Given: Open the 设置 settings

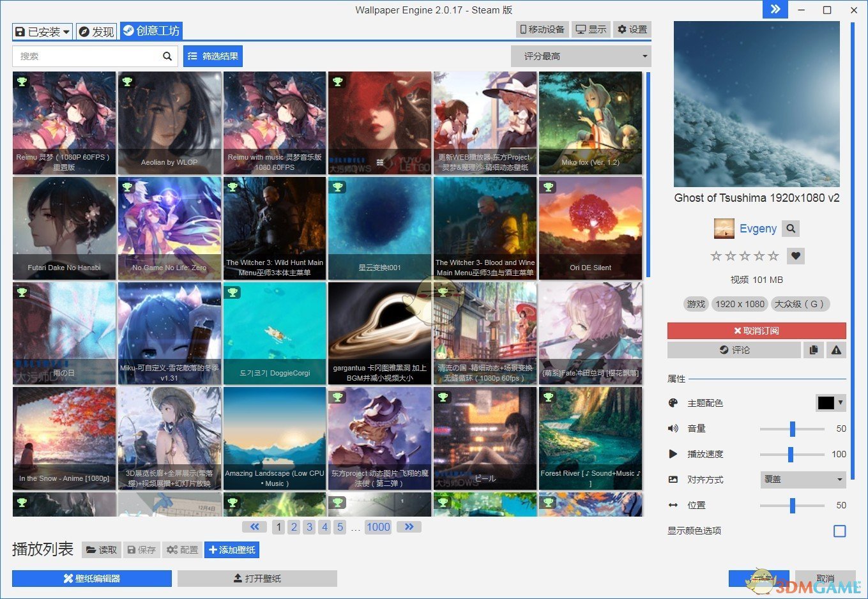Looking at the screenshot, I should pos(632,29).
